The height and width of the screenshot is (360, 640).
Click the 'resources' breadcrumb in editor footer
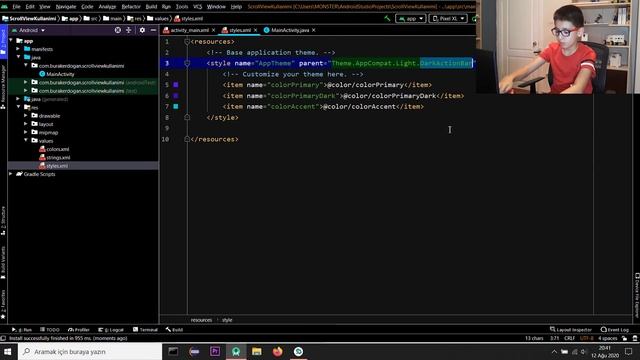[201, 320]
